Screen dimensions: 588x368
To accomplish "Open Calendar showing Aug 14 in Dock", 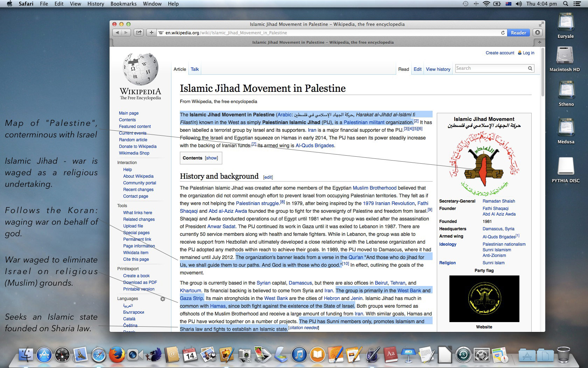I will 190,355.
